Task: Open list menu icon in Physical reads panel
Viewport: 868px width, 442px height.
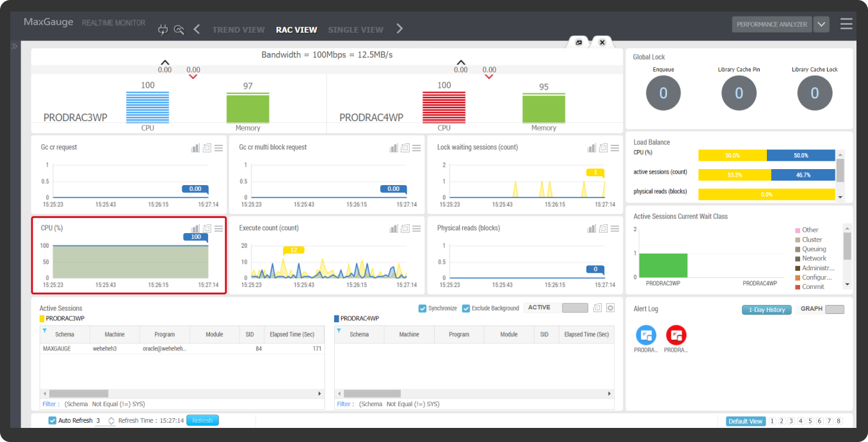Action: point(615,229)
